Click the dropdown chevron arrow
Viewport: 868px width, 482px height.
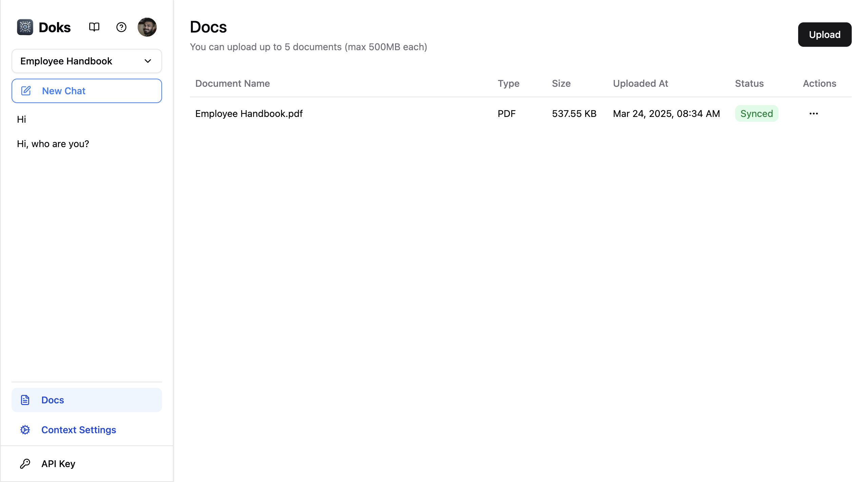coord(148,61)
